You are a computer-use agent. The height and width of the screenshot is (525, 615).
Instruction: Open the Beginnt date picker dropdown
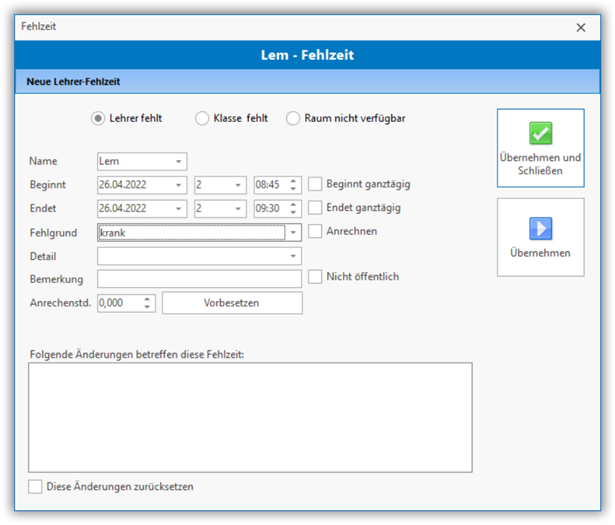pyautogui.click(x=178, y=185)
